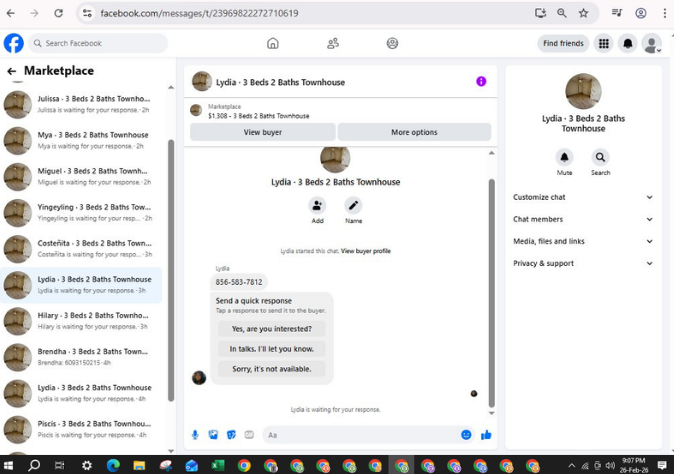Show hidden icons in system tray
Screen dimensions: 674x474
coord(571,465)
